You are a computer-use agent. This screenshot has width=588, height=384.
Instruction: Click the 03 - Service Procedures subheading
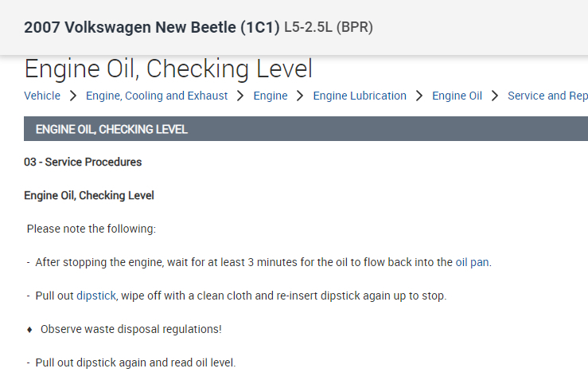point(83,162)
